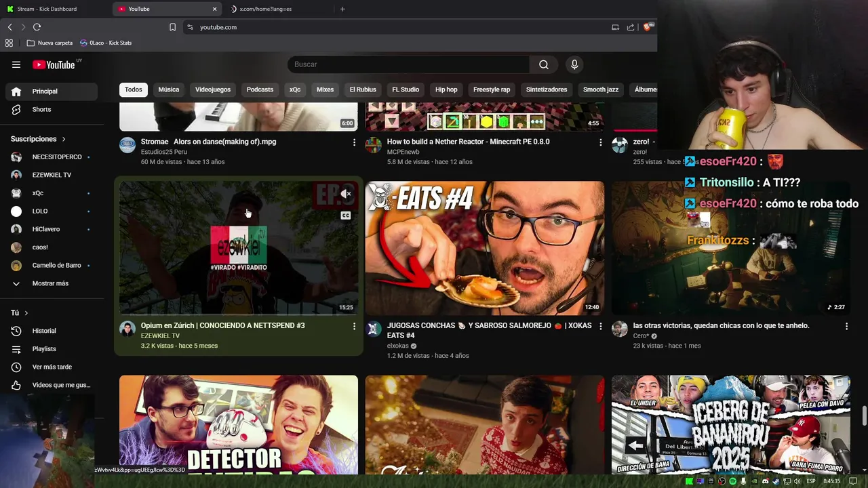
Task: Bookmark this page icon
Action: [x=172, y=27]
